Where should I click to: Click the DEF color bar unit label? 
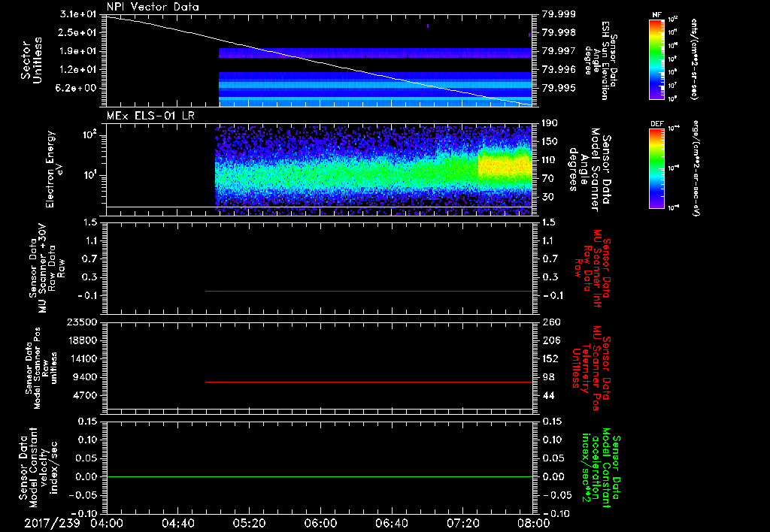[x=696, y=168]
